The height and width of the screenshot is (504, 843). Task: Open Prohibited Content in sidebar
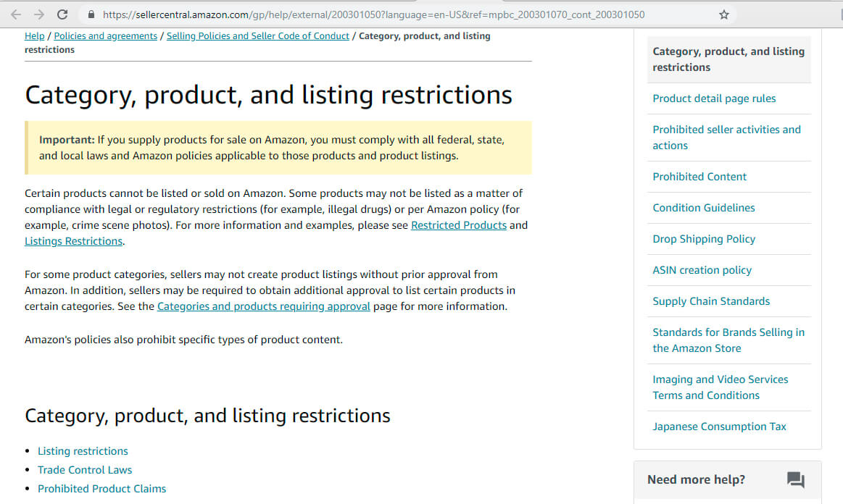click(x=699, y=177)
